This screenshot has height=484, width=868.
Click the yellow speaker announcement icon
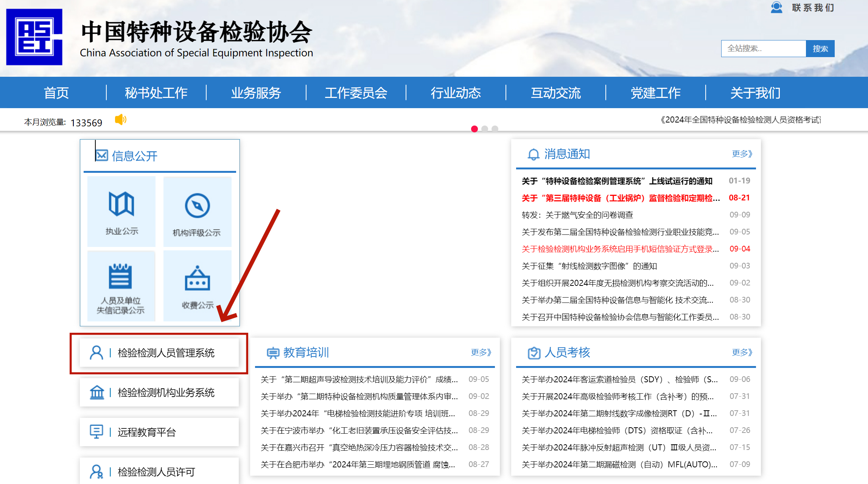(121, 119)
